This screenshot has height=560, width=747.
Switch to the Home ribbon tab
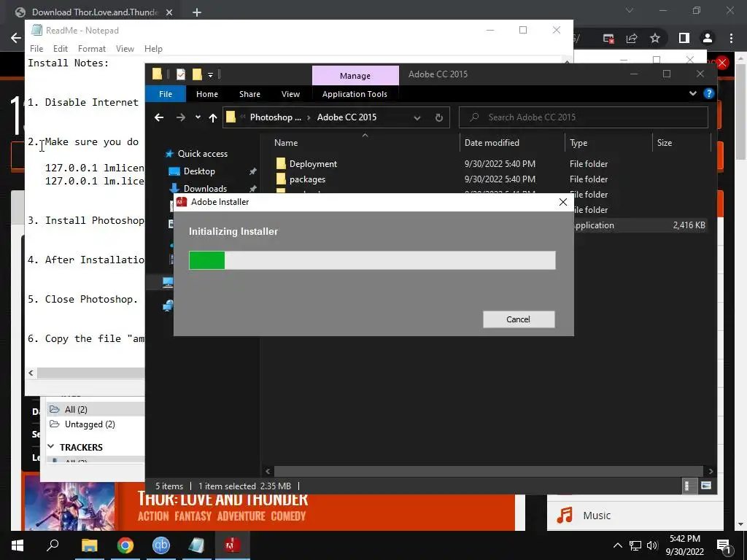206,94
